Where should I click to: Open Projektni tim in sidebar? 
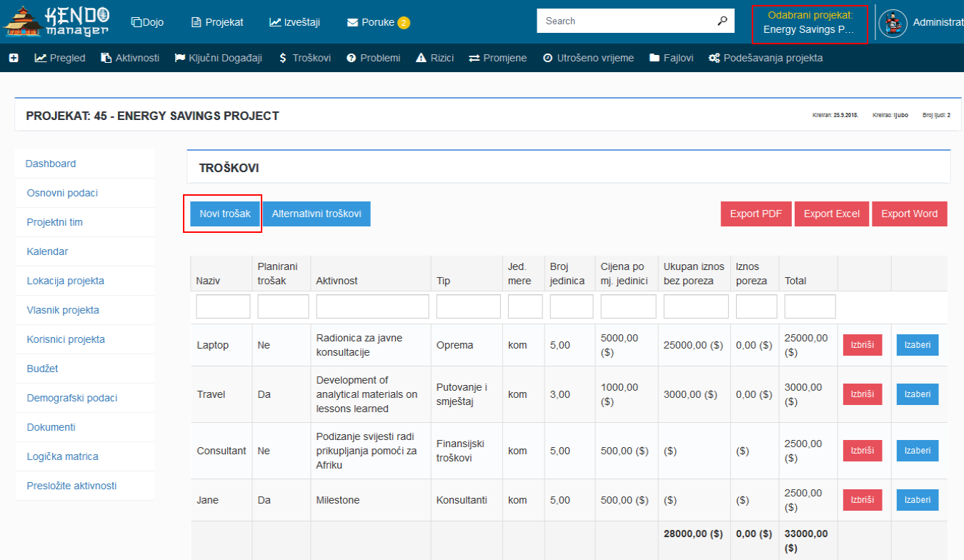click(x=85, y=222)
